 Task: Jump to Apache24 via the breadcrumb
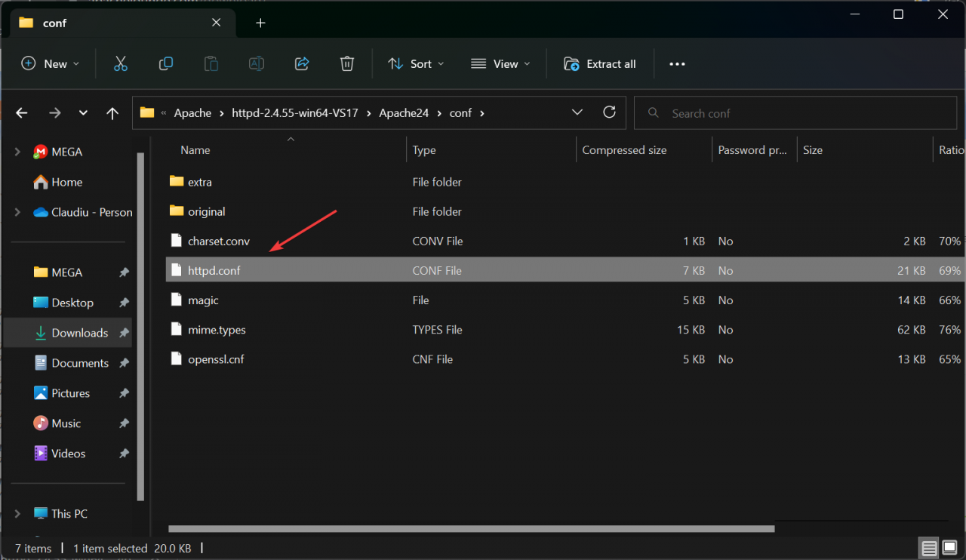403,112
